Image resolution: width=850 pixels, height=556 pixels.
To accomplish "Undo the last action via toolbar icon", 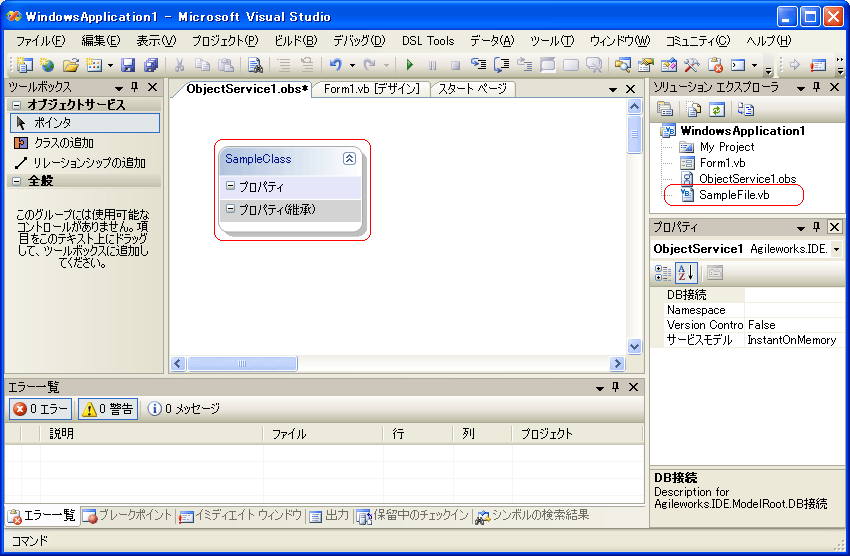I will point(336,65).
